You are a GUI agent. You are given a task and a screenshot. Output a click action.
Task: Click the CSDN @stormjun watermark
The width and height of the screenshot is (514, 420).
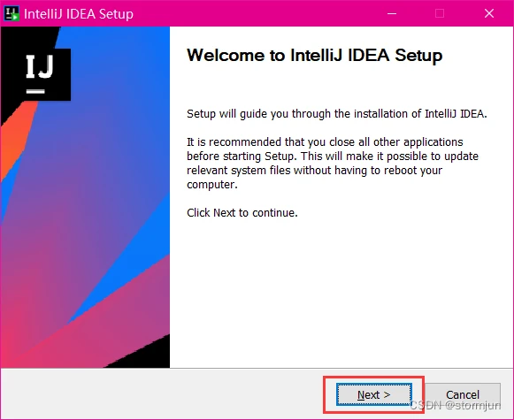456,405
